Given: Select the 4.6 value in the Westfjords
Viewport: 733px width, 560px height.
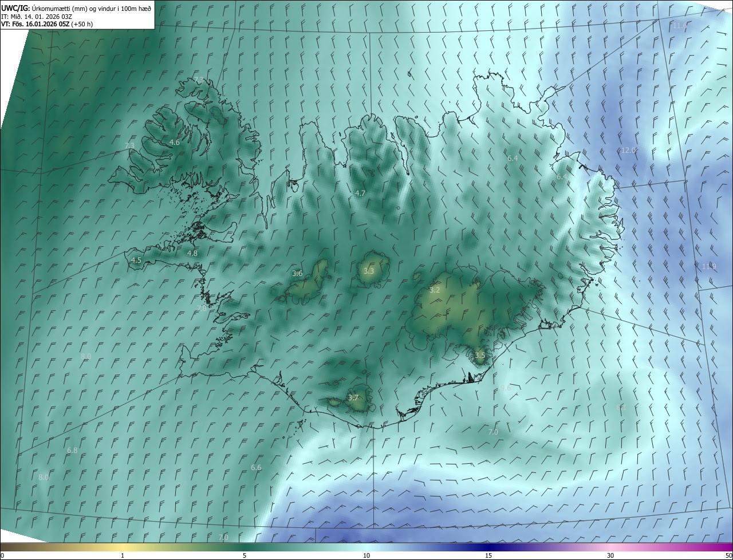Looking at the screenshot, I should [x=175, y=142].
